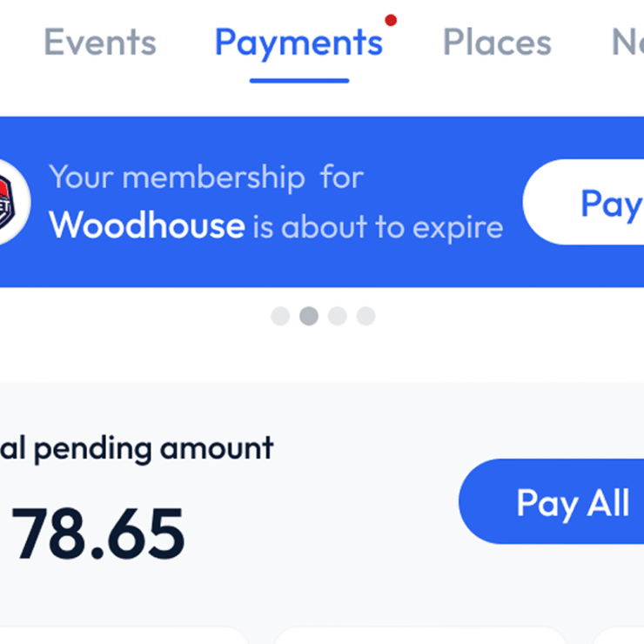Screen dimensions: 644x644
Task: Tap the bold Woodhouse name in the banner
Action: (x=147, y=225)
